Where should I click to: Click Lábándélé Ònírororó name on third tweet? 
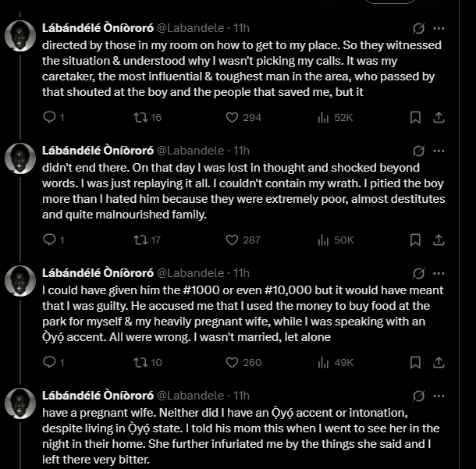click(98, 273)
